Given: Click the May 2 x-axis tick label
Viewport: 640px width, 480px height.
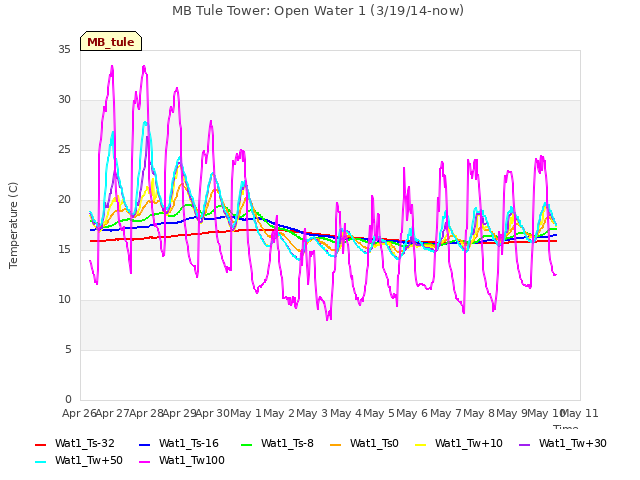Looking at the screenshot, I should [x=279, y=413].
